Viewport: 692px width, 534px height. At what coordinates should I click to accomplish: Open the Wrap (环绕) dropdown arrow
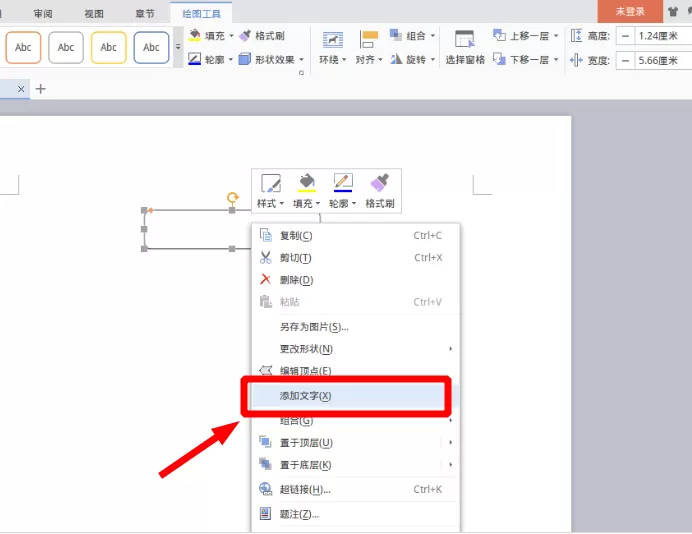click(x=344, y=60)
